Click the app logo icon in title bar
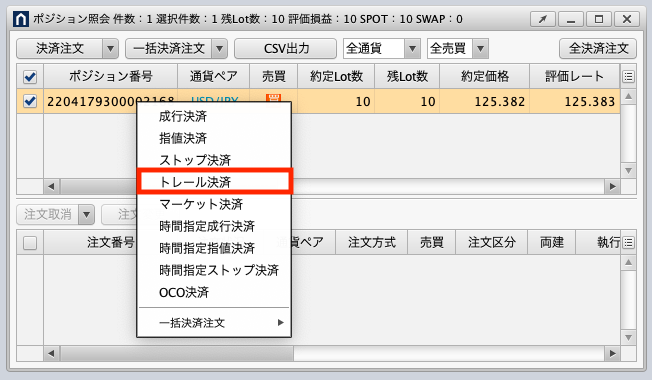 (x=21, y=19)
